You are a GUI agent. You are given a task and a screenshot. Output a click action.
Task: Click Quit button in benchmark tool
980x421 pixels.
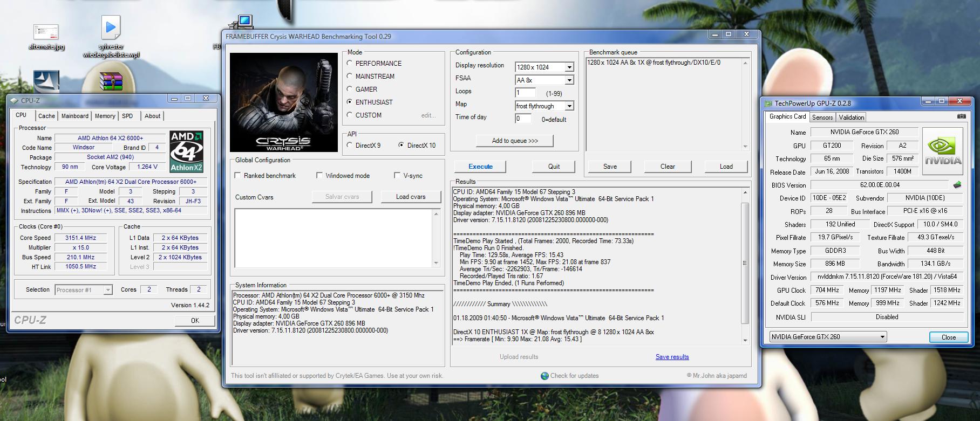(x=554, y=167)
